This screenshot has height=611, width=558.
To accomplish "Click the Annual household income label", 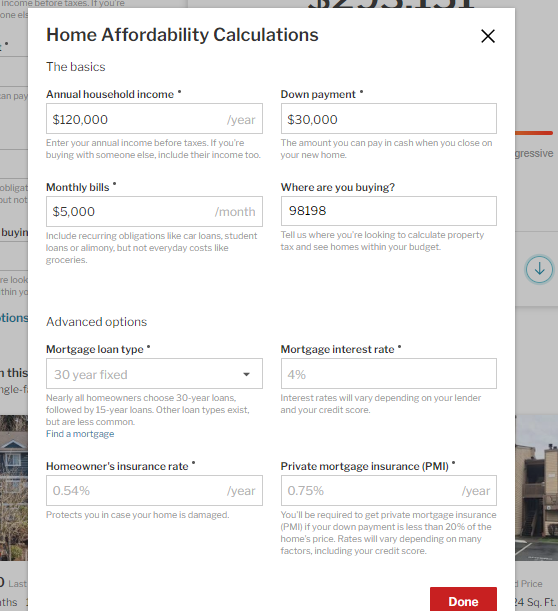I will point(110,94).
